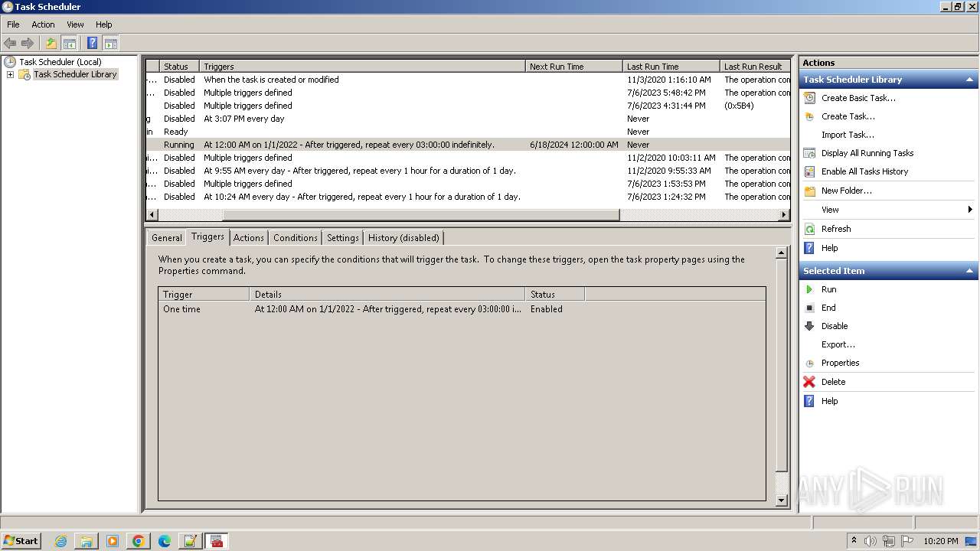
Task: Sort by the Next Run Time column header
Action: coord(573,67)
